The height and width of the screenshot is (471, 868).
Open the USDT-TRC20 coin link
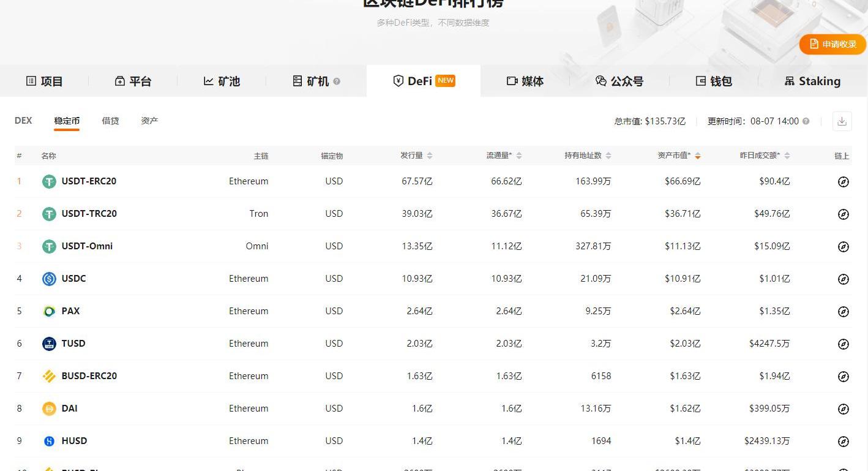pyautogui.click(x=89, y=214)
